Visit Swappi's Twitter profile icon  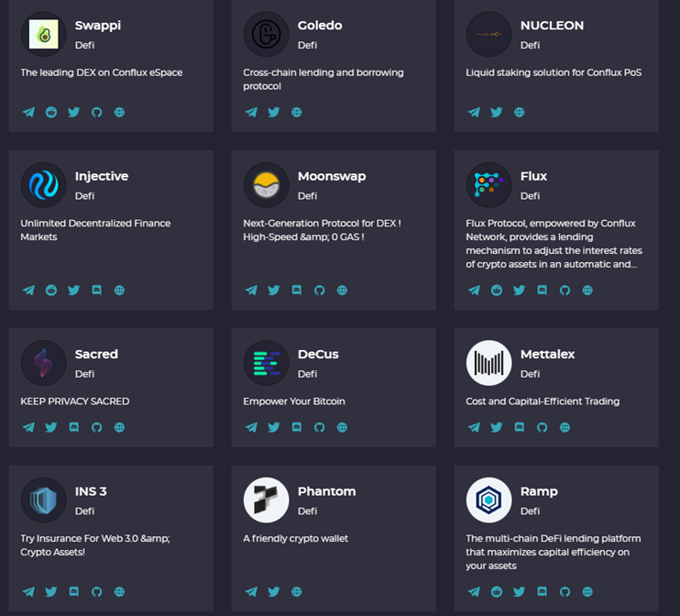point(73,113)
